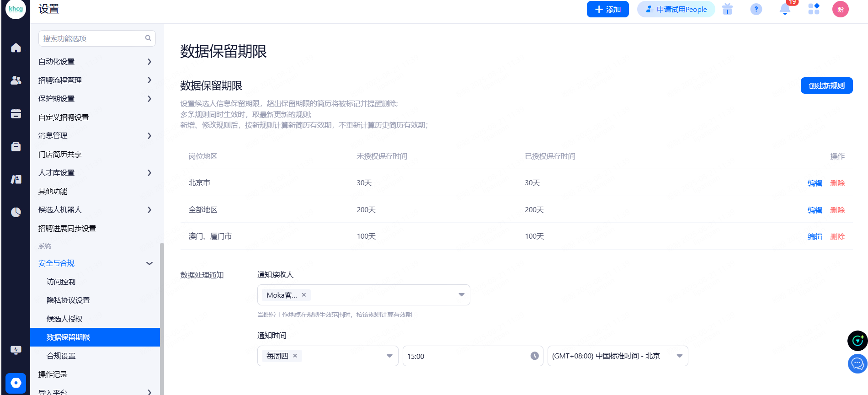Screen dimensions: 868x395
Task: Open 候选人授权 settings page
Action: coord(64,319)
